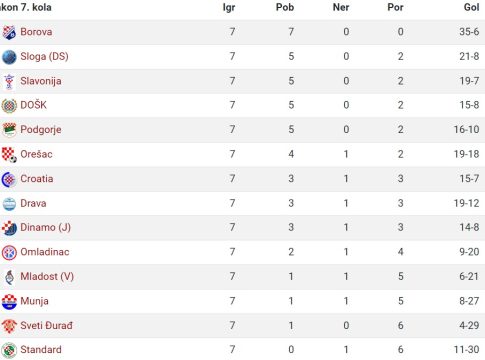Viewport: 485px width, 360px height.
Task: Click the Podgorje club crest
Action: point(9,130)
